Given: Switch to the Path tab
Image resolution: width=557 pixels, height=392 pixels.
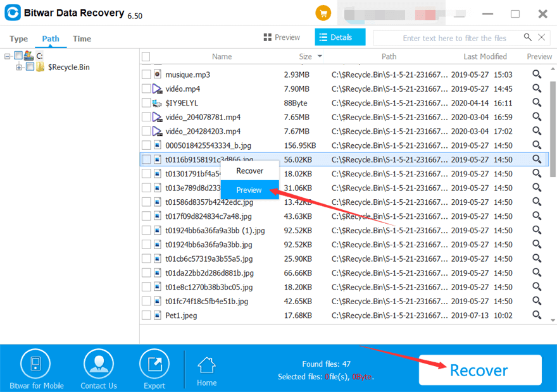Looking at the screenshot, I should tap(51, 39).
